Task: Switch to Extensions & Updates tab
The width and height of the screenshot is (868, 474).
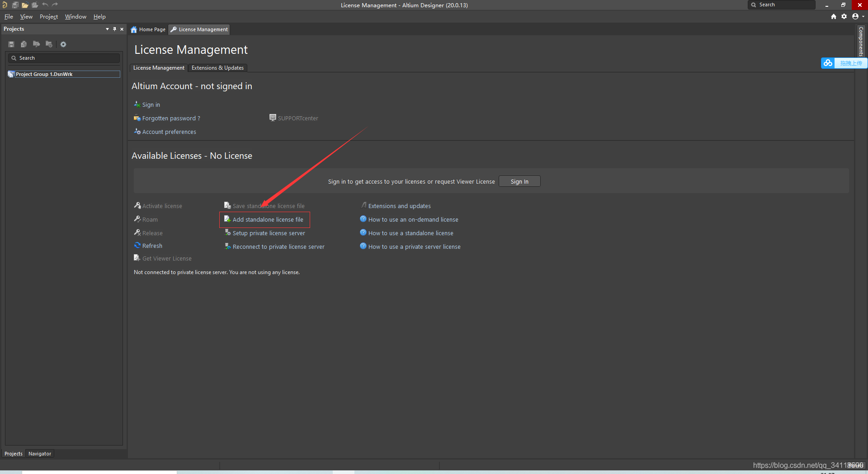Action: pyautogui.click(x=217, y=68)
